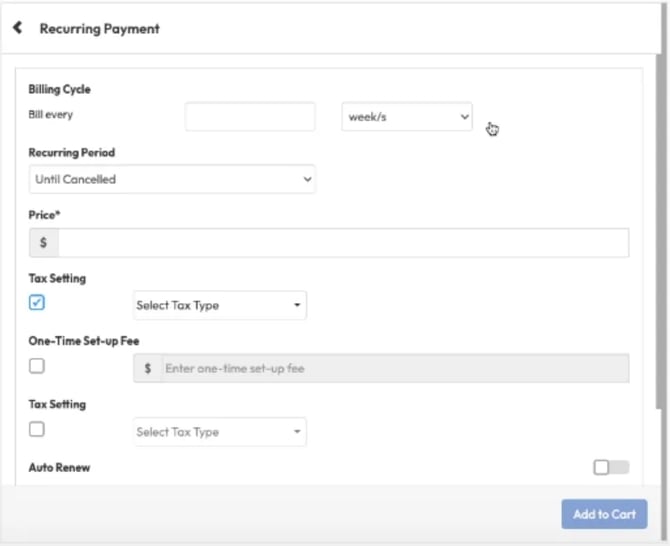
Task: Click the back arrow beside Recurring Payment
Action: 17,28
